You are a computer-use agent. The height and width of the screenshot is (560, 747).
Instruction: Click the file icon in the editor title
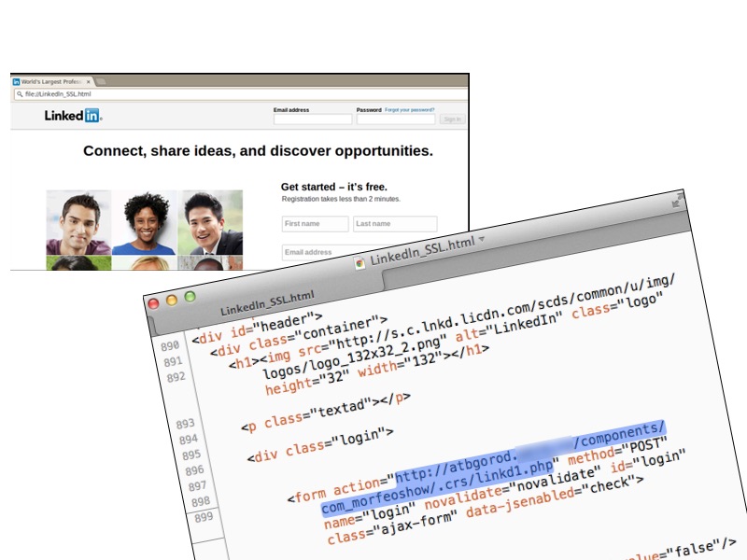360,263
